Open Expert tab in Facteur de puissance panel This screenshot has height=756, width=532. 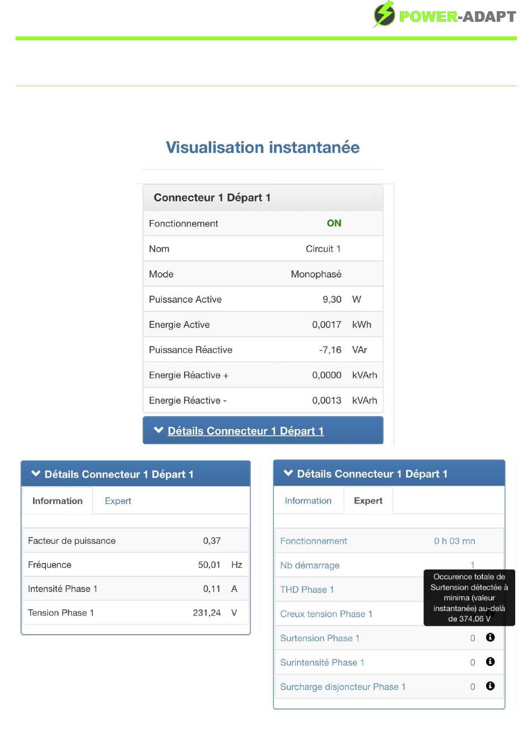click(118, 501)
